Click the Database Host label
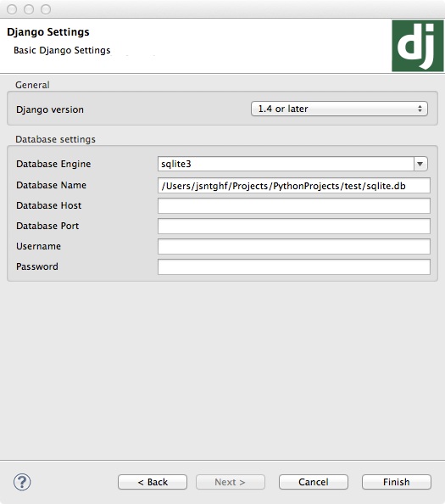Viewport: 445px width, 504px height. point(49,205)
